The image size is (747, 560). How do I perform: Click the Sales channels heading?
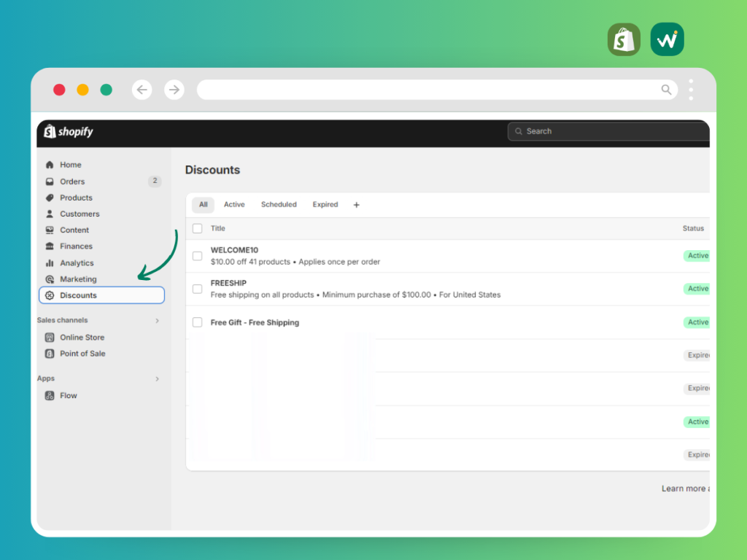[x=63, y=320]
